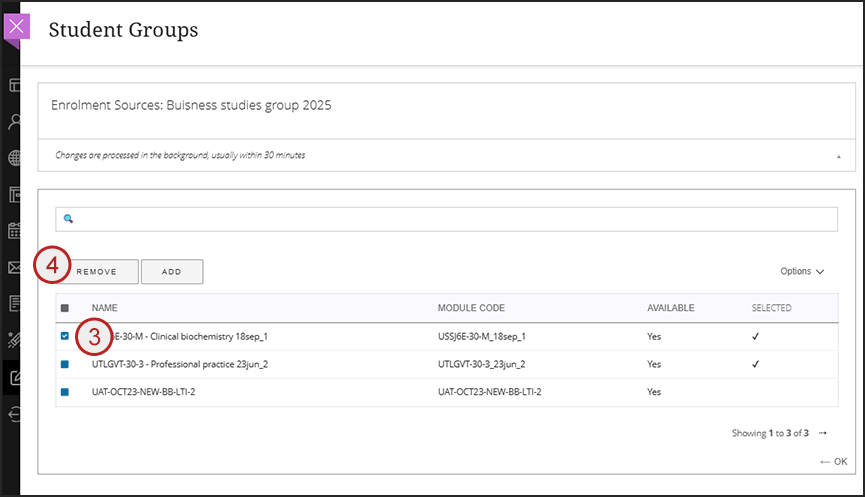
Task: Tick the UAT-OCT23-NEW-BB-LTI-2 row checkbox
Action: [65, 392]
